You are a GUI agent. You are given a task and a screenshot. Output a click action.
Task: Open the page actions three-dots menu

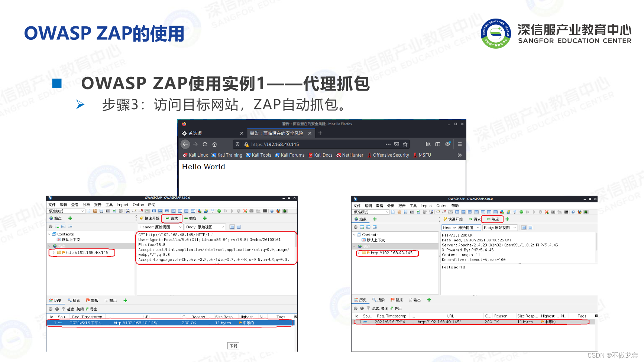pos(388,144)
